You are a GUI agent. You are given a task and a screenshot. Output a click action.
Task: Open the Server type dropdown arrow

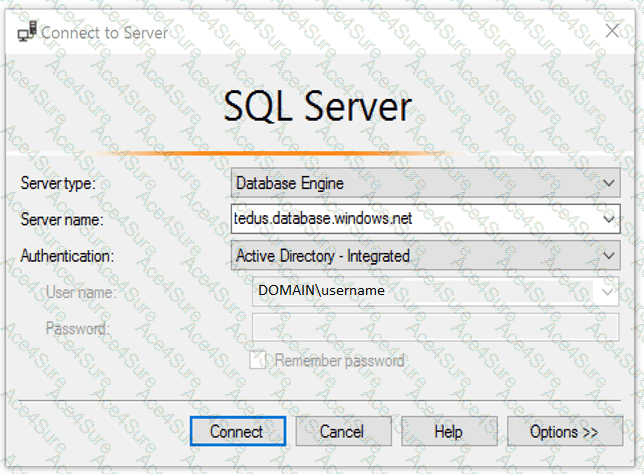click(x=609, y=183)
